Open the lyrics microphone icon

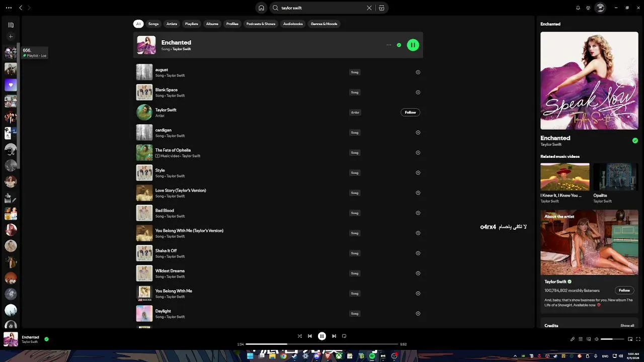click(x=573, y=339)
